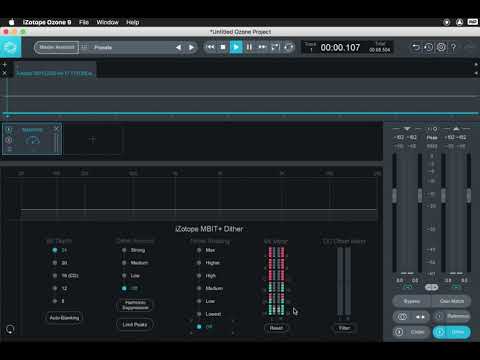Open the preset list icon beside Presets
Viewport: 480px width, 360px height.
pyautogui.click(x=84, y=47)
